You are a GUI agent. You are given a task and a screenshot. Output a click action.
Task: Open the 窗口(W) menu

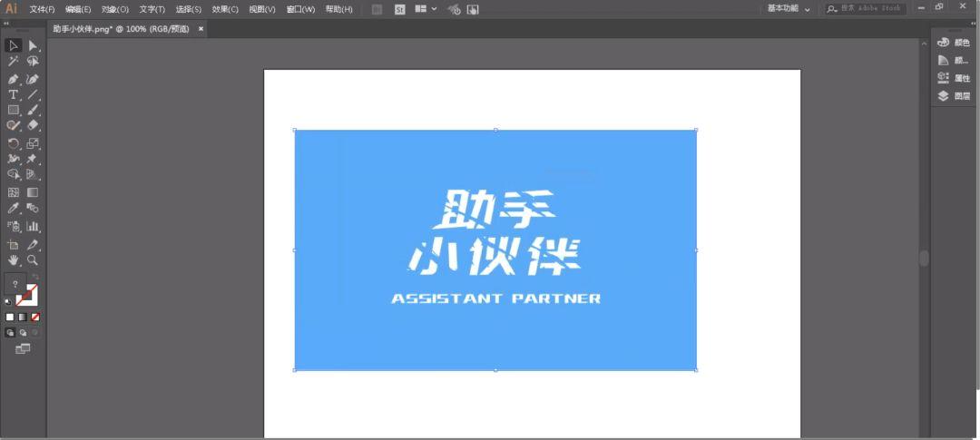300,9
